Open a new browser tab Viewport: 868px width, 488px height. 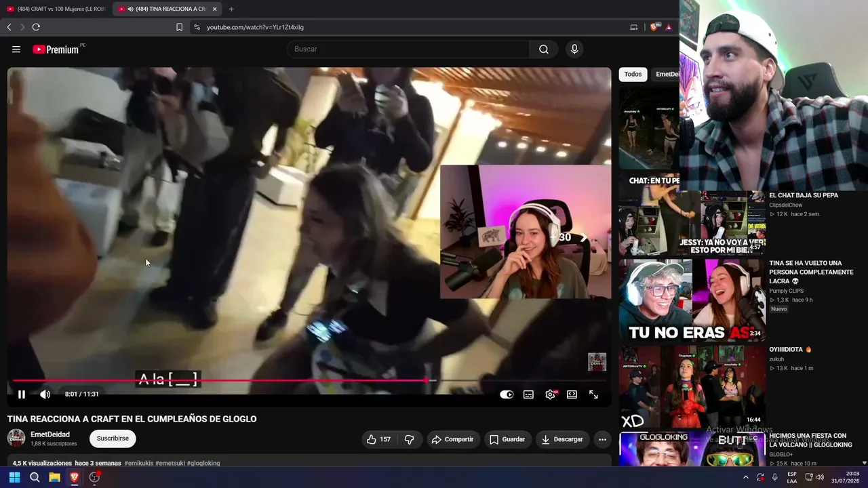click(x=231, y=9)
